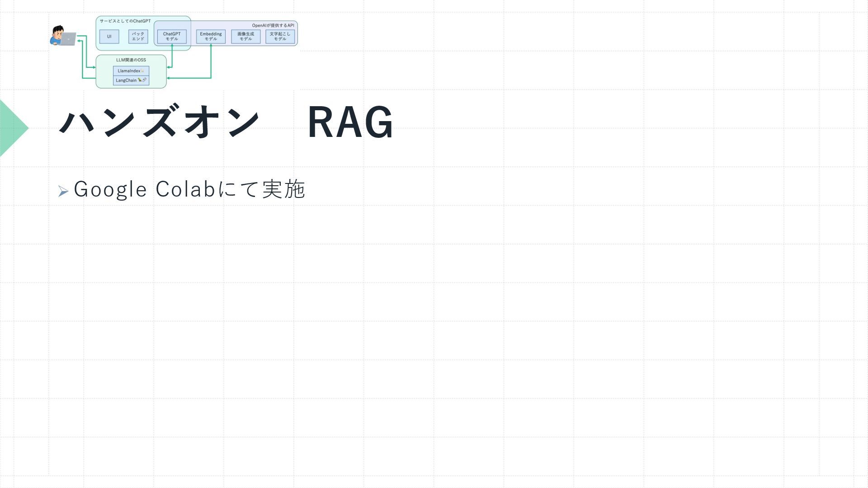Viewport: 868px width, 488px height.
Task: Click the ChatGPT モデル box
Action: coord(172,37)
